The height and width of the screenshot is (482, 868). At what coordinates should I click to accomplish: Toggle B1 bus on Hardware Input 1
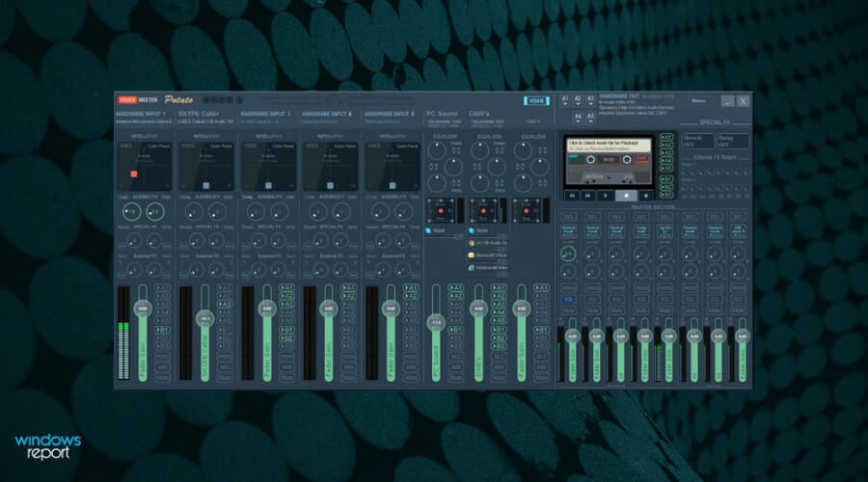click(162, 330)
